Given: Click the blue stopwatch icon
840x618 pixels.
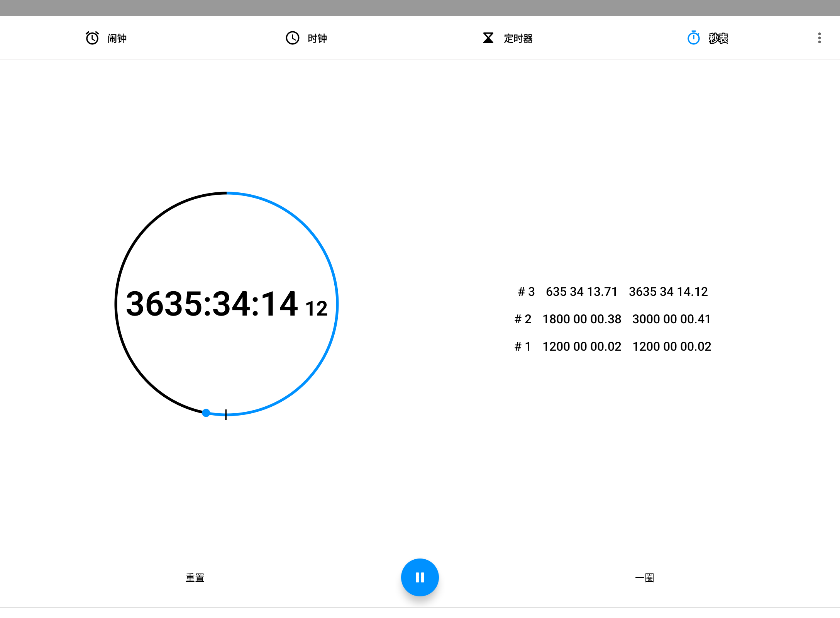Looking at the screenshot, I should click(694, 38).
